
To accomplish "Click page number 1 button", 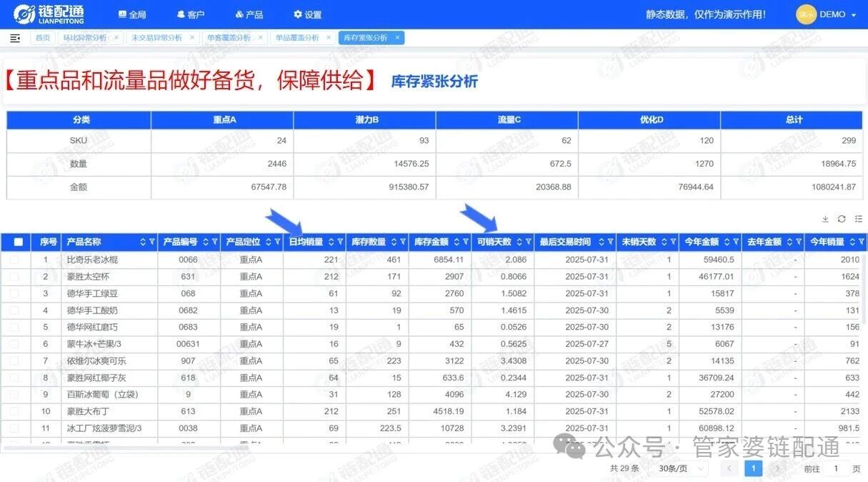I will (753, 468).
